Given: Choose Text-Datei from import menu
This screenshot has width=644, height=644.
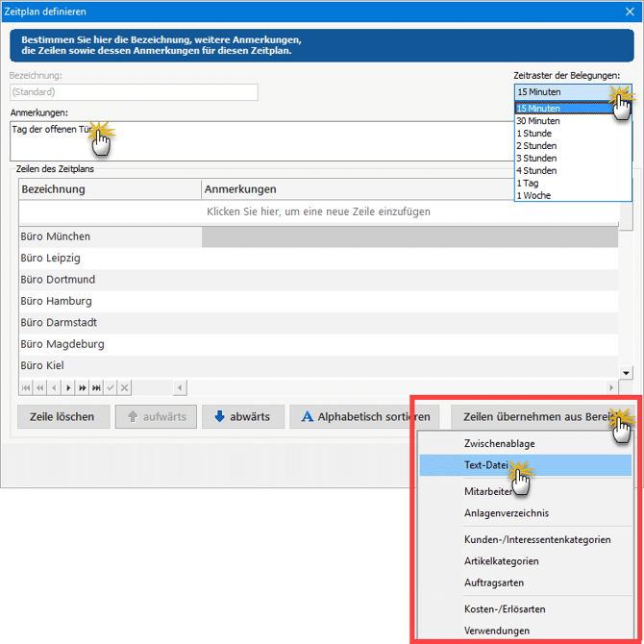Looking at the screenshot, I should 486,465.
